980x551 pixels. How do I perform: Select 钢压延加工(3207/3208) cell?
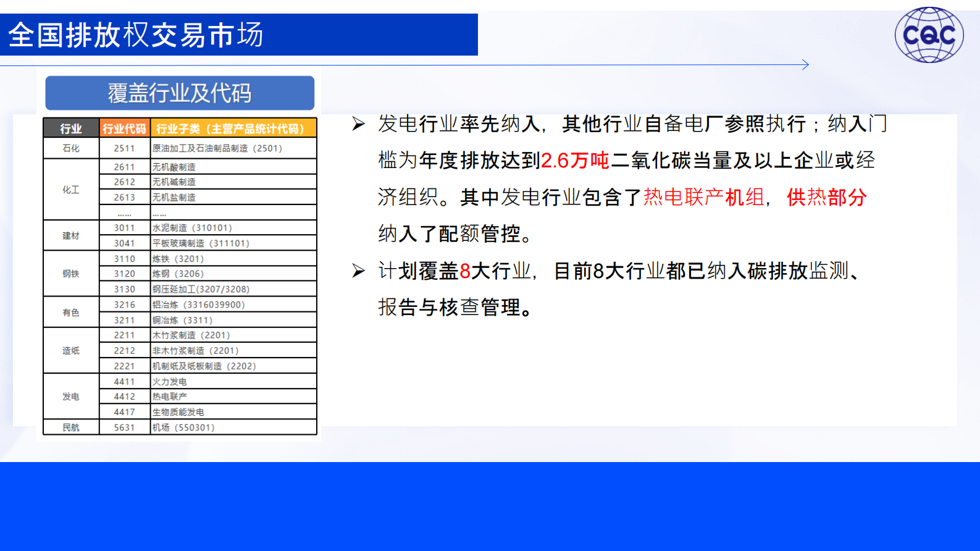(x=233, y=289)
